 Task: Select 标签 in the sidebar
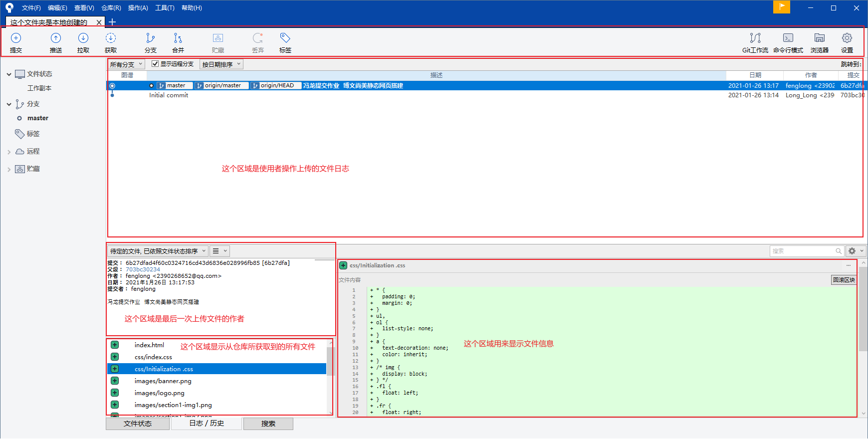[33, 134]
